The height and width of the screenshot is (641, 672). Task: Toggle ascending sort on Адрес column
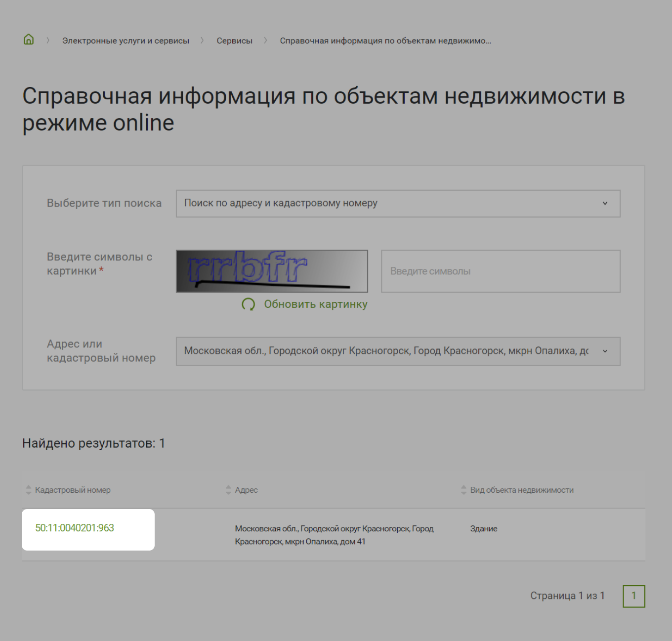[x=228, y=490]
